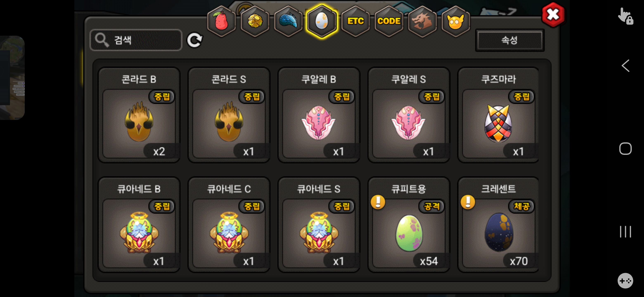Select the blue dragon scale tab
This screenshot has width=644, height=297.
[288, 21]
